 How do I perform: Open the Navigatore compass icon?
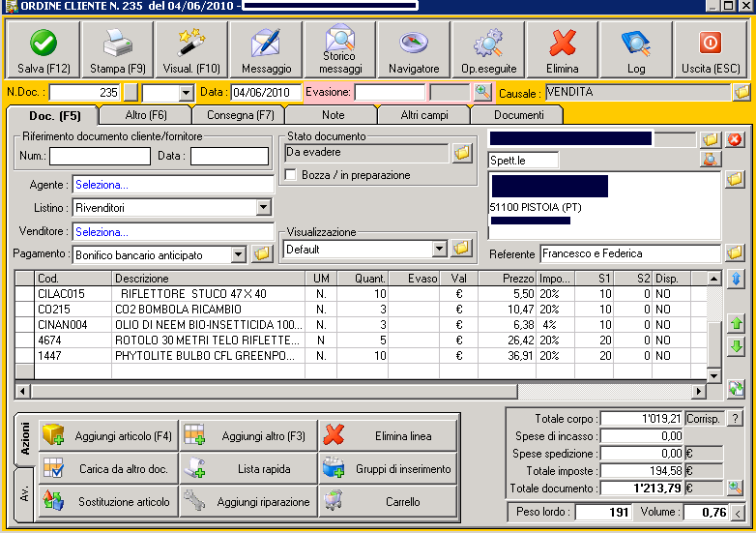[x=414, y=49]
